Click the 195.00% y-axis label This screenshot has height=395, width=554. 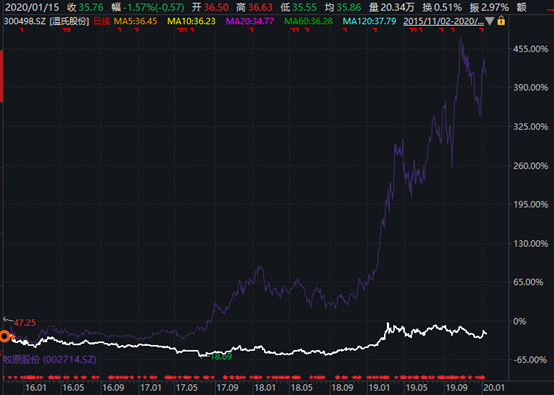(530, 204)
